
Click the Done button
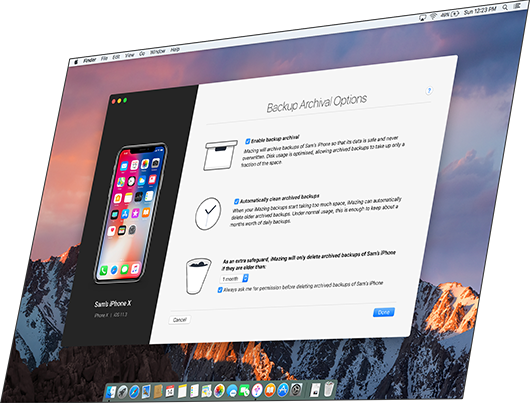(384, 312)
